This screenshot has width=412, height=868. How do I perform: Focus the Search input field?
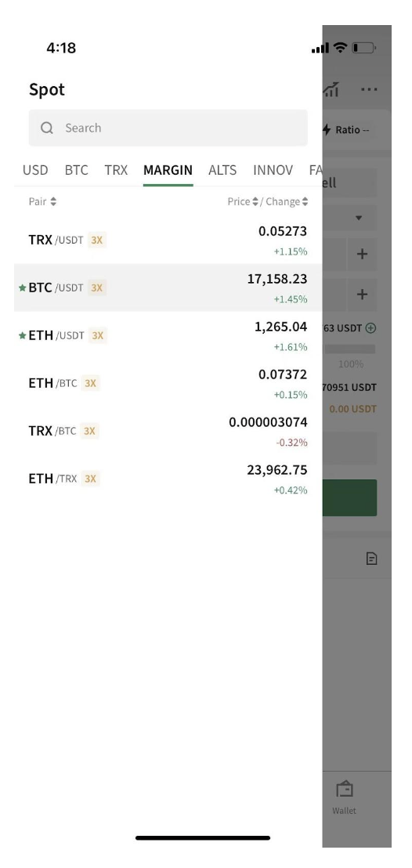tap(168, 128)
